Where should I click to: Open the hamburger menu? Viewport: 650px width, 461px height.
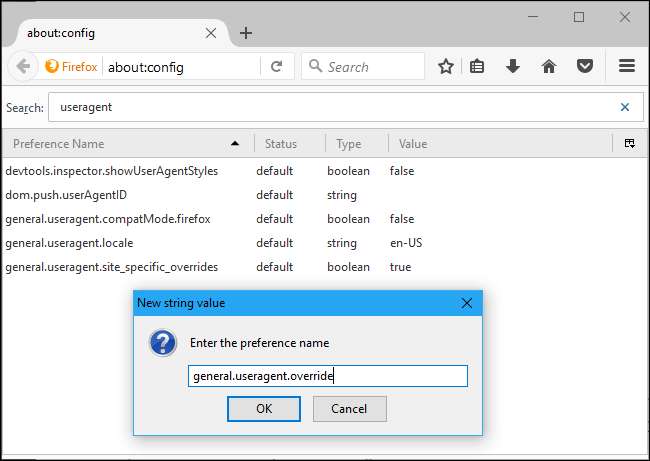627,67
